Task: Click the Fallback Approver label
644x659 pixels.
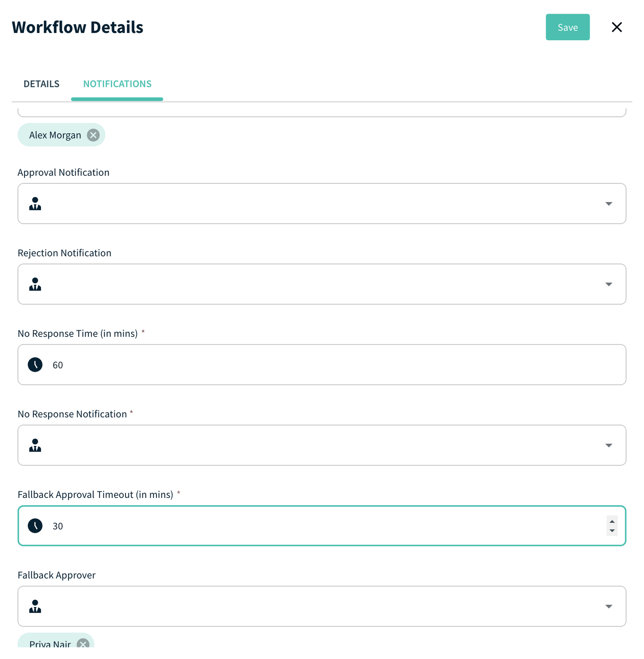Action: tap(57, 575)
